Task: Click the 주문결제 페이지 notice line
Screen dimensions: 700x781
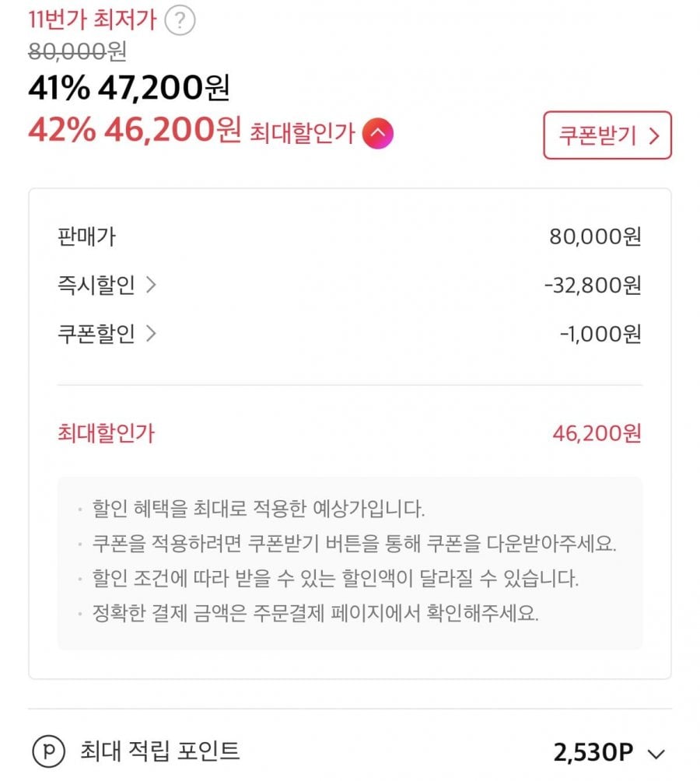Action: pyautogui.click(x=315, y=614)
